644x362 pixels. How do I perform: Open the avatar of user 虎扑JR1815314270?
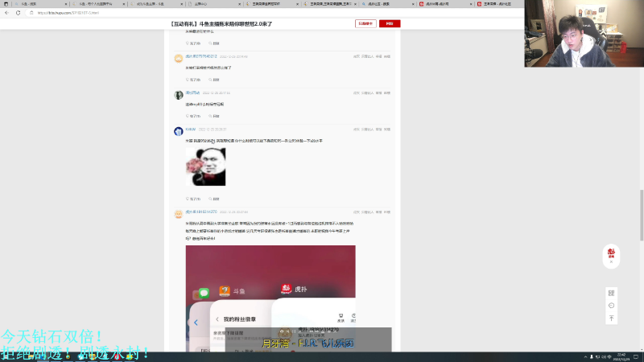pos(178,214)
